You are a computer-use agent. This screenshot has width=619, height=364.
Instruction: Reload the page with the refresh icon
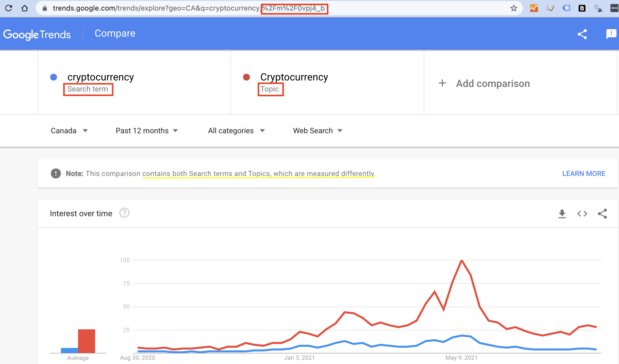tap(9, 8)
